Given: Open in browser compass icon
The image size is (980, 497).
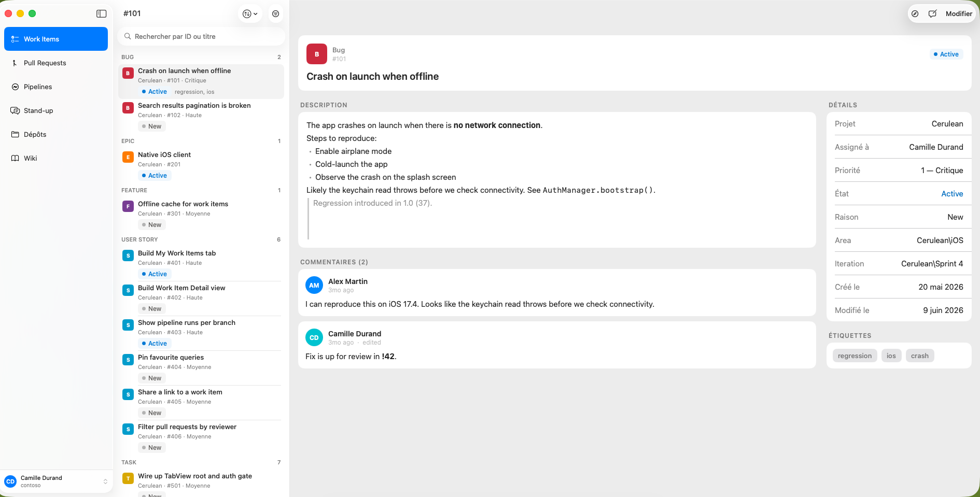Looking at the screenshot, I should pos(915,14).
